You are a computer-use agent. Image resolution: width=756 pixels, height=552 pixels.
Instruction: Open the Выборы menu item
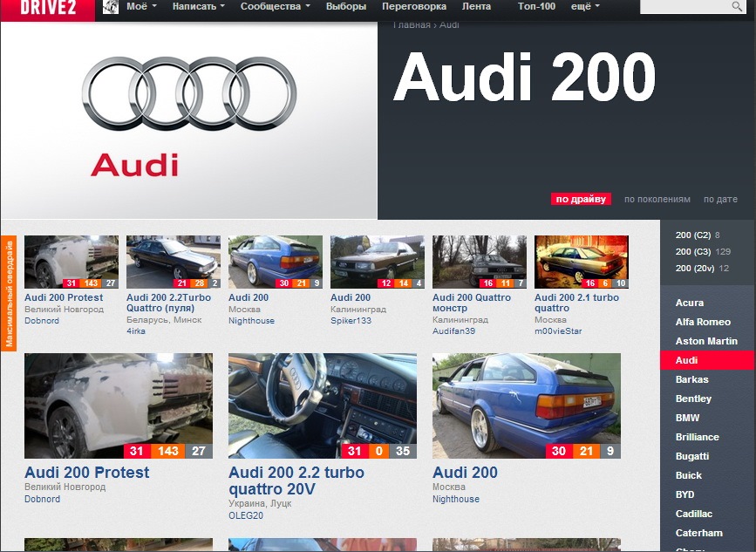346,7
